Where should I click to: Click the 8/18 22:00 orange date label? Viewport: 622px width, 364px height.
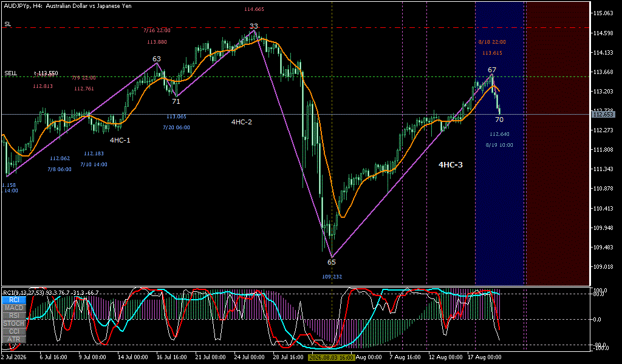492,42
